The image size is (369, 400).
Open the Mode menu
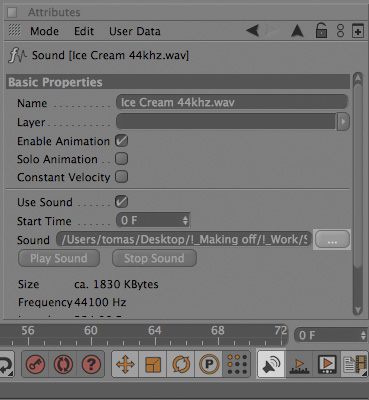point(44,31)
